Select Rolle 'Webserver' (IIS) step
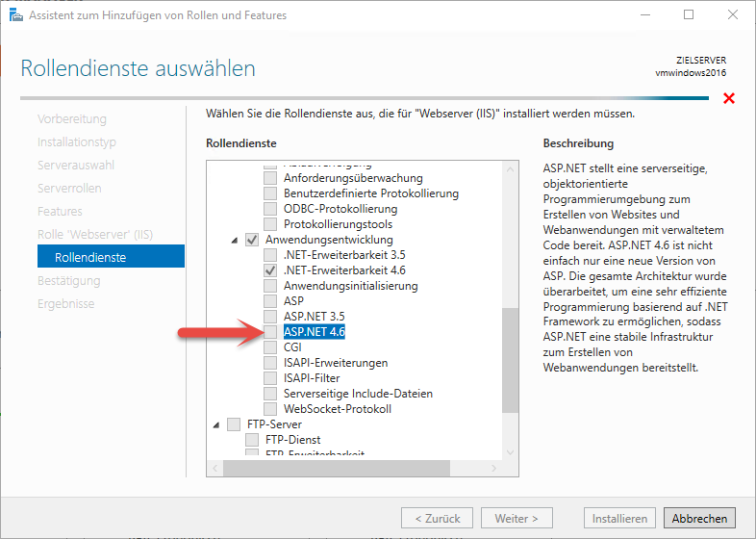Viewport: 756px width, 539px height. (94, 234)
